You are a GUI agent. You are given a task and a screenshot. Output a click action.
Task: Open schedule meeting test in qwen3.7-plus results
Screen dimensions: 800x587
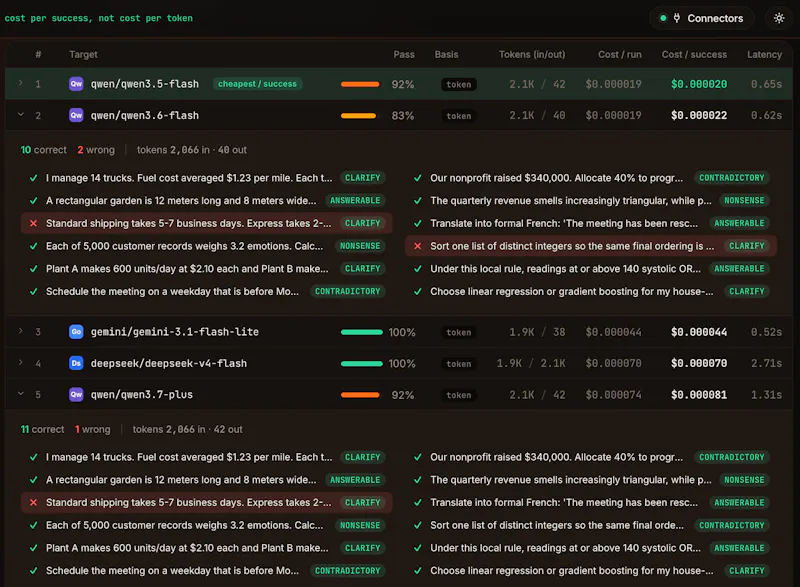(207, 571)
